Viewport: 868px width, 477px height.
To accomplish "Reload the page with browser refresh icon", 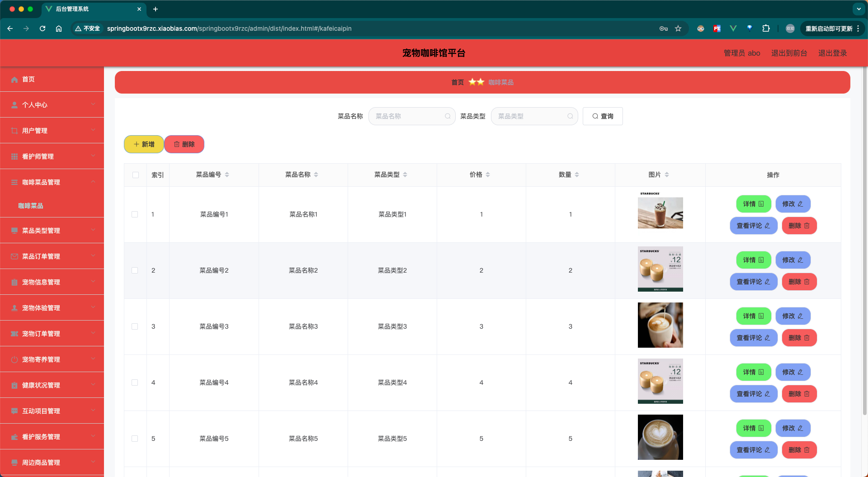I will (x=42, y=28).
